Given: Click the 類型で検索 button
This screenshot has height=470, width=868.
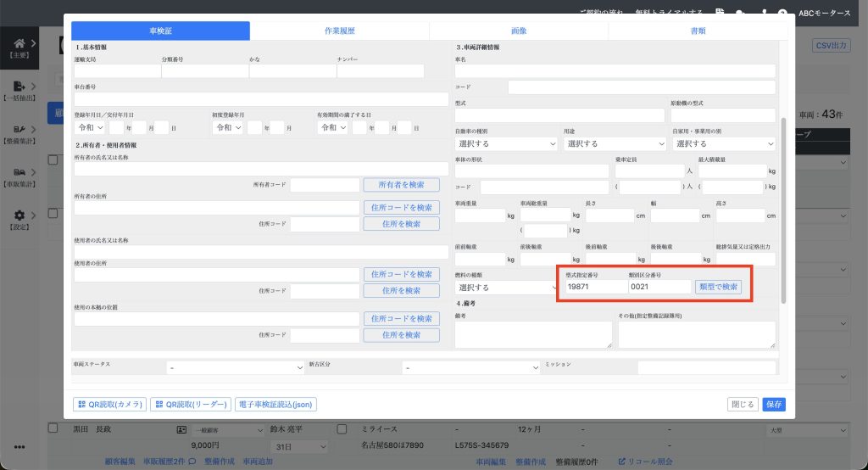Looking at the screenshot, I should pos(718,287).
